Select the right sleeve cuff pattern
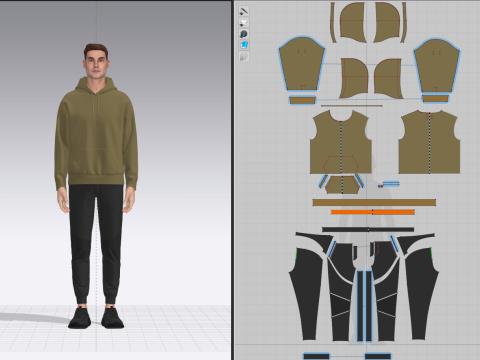This screenshot has width=480, height=360. (x=435, y=99)
